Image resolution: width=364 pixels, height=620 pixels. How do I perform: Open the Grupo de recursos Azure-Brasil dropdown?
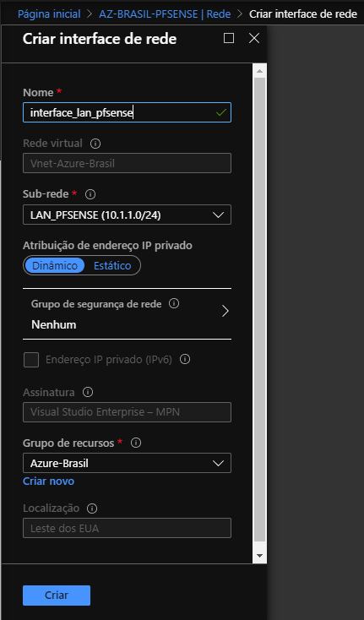coord(127,463)
